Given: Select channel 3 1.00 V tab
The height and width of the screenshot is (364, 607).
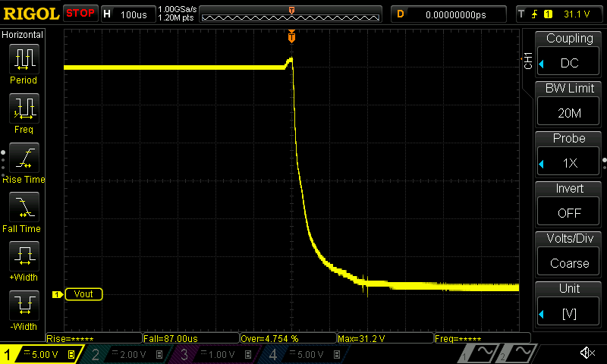Looking at the screenshot, I should 217,354.
